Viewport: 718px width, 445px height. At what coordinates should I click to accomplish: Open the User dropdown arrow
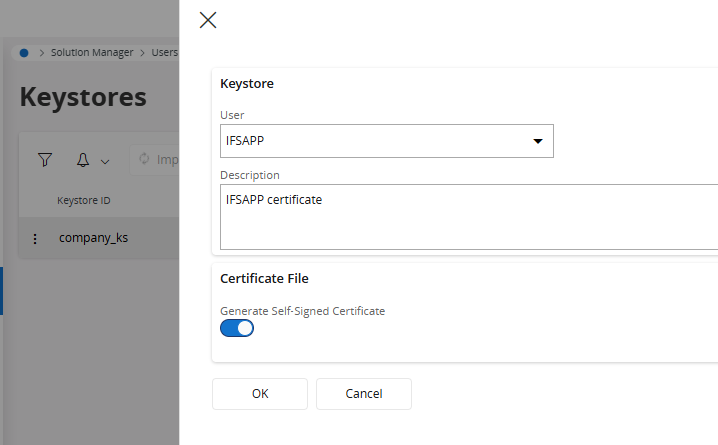(x=537, y=142)
